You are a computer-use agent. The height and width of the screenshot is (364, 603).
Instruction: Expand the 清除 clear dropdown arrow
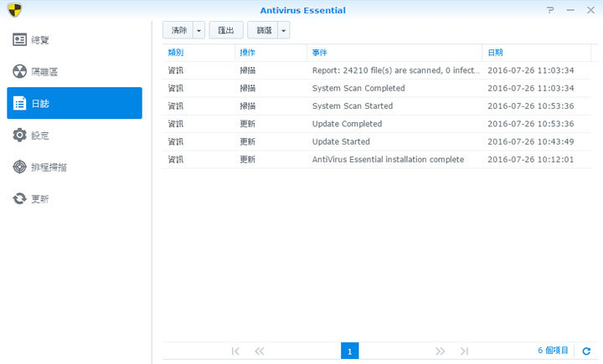tap(198, 30)
